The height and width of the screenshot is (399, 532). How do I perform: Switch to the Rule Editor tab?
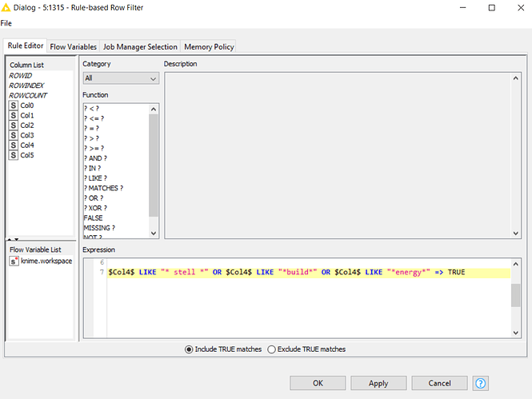pyautogui.click(x=26, y=46)
